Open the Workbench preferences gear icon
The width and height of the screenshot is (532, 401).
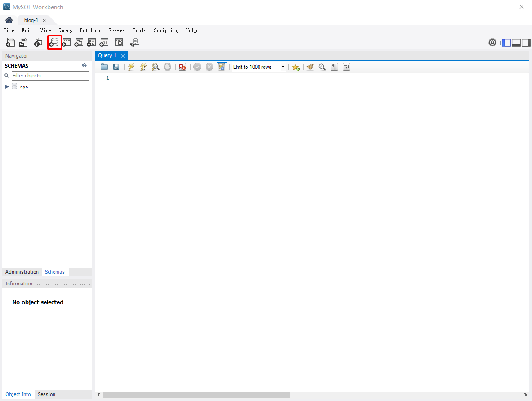pos(492,42)
